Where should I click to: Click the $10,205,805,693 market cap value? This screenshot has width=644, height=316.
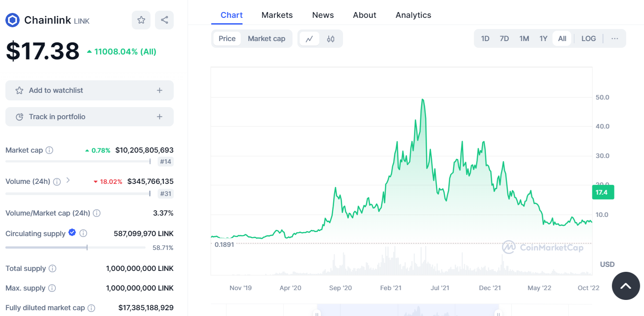pyautogui.click(x=144, y=150)
